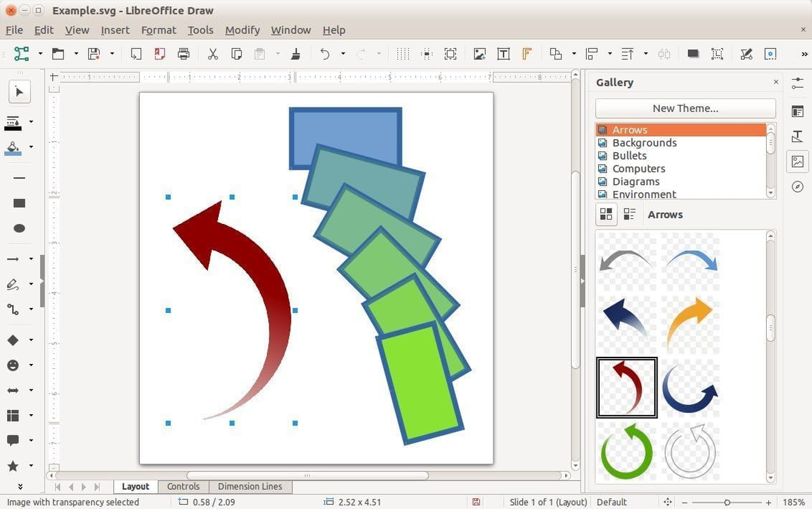The image size is (812, 509).
Task: Click the Display Grid toolbar icon
Action: (403, 53)
